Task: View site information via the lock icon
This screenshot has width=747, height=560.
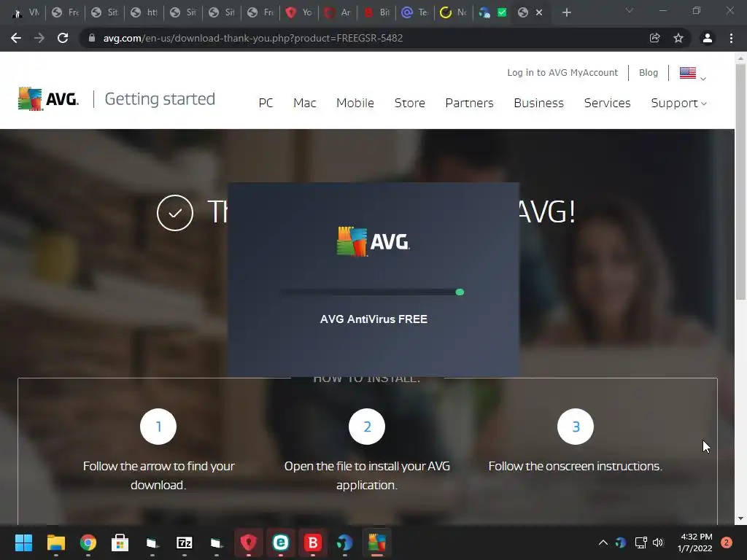Action: [92, 38]
